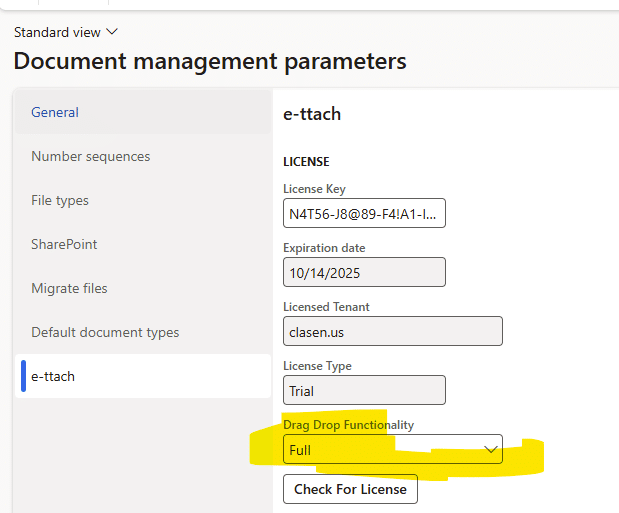Click the Check For License button
The image size is (619, 513).
coord(350,489)
